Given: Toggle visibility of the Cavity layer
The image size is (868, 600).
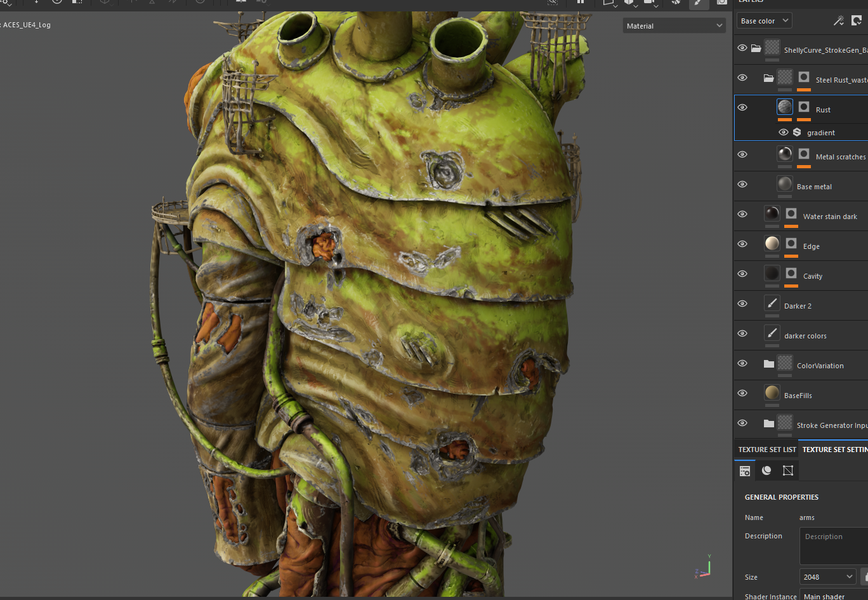Looking at the screenshot, I should 742,274.
